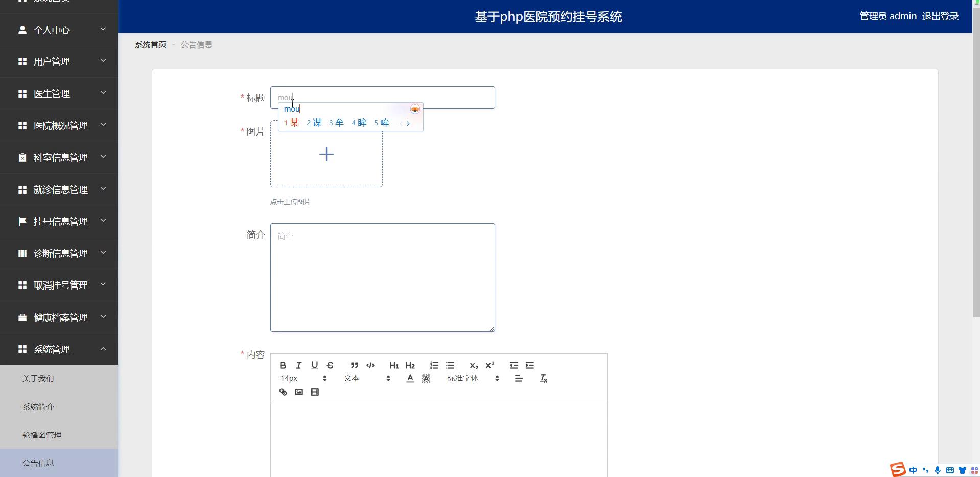Expand the 诊断信息管理 menu
The height and width of the screenshot is (477, 980).
[x=59, y=253]
